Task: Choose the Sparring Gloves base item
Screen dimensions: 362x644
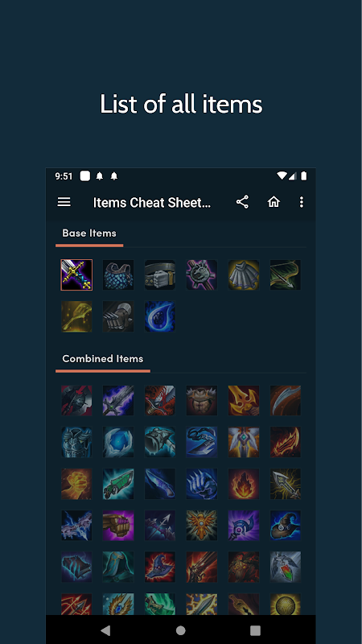Action: [118, 316]
